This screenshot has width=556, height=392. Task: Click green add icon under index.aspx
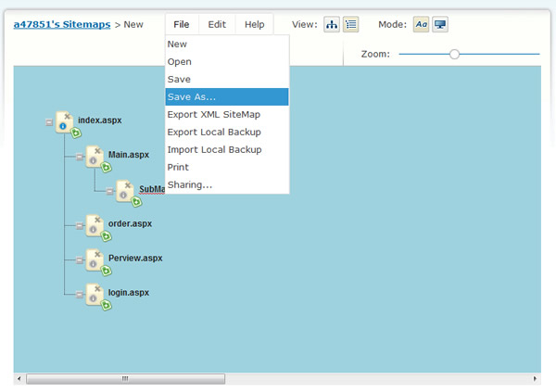75,133
